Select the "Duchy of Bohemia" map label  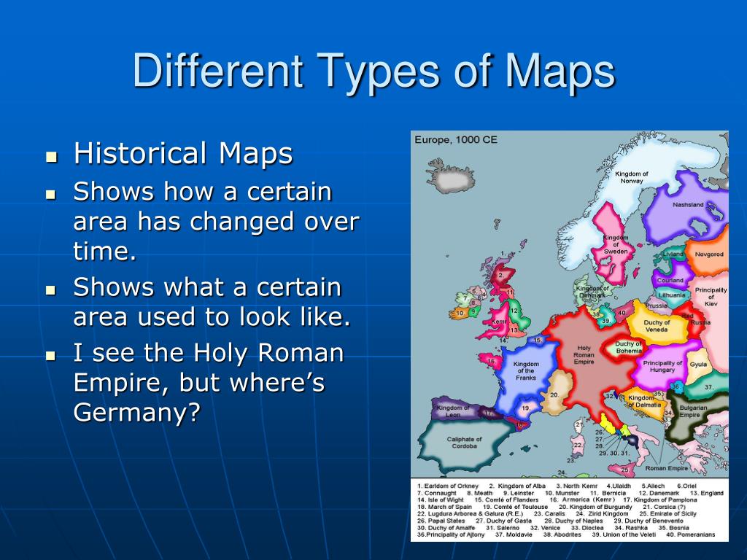click(629, 347)
